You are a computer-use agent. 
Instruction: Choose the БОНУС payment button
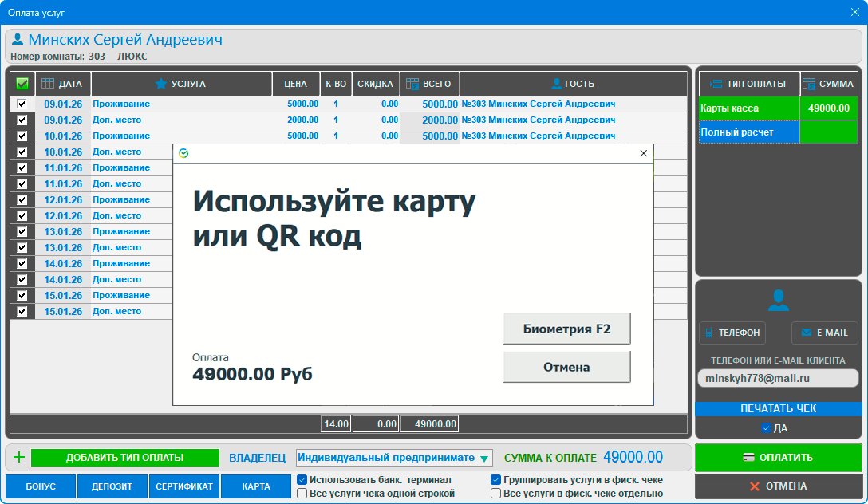(x=41, y=486)
